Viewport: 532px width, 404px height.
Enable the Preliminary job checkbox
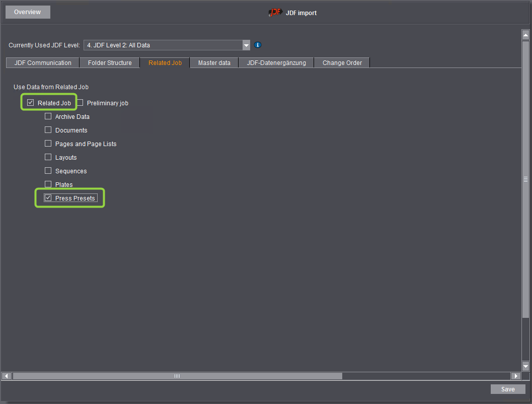point(80,102)
